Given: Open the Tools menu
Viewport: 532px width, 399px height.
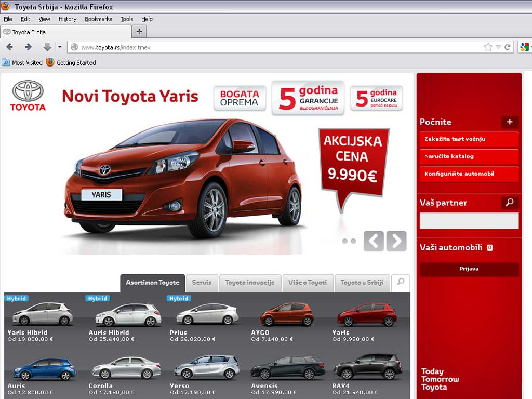Looking at the screenshot, I should click(127, 19).
